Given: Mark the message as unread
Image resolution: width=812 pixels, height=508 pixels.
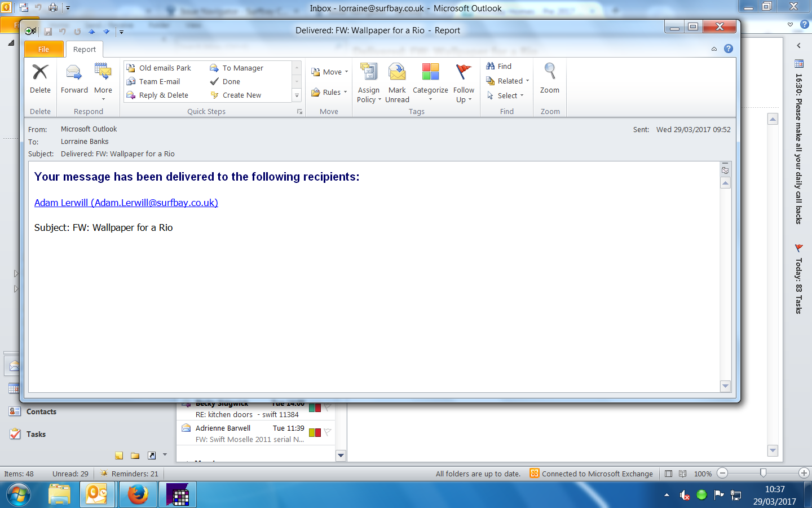Looking at the screenshot, I should 397,83.
